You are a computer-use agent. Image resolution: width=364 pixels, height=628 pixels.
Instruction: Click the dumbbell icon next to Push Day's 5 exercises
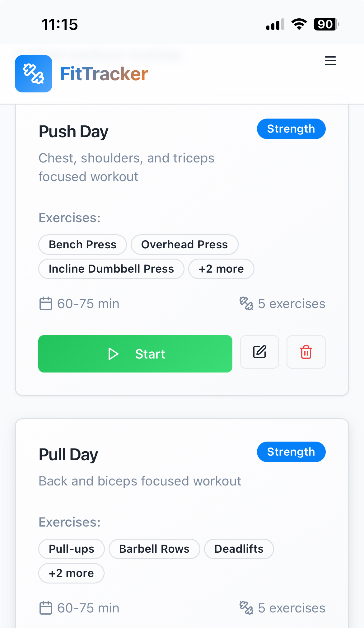(246, 303)
